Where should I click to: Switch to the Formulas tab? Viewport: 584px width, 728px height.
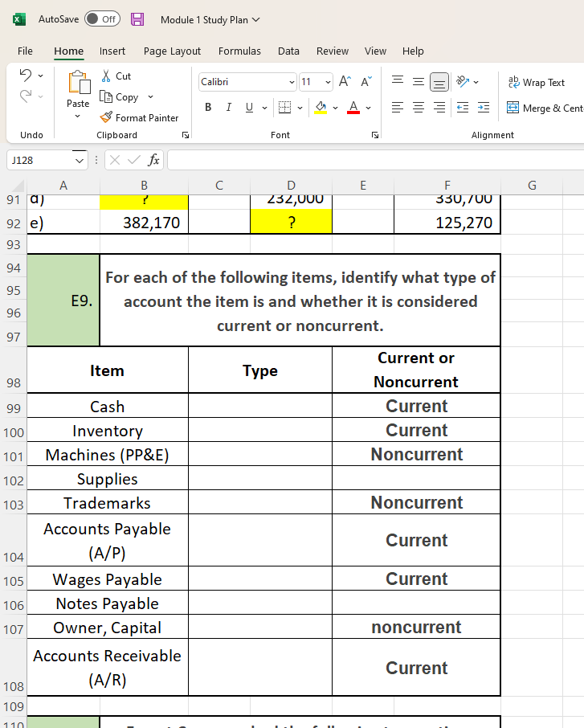(239, 51)
